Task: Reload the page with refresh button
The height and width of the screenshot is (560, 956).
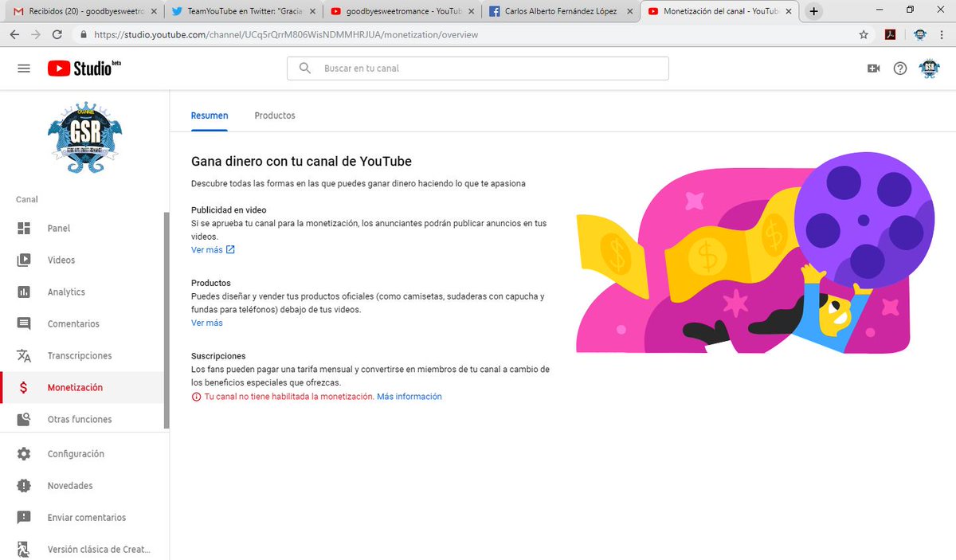Action: coord(57,35)
